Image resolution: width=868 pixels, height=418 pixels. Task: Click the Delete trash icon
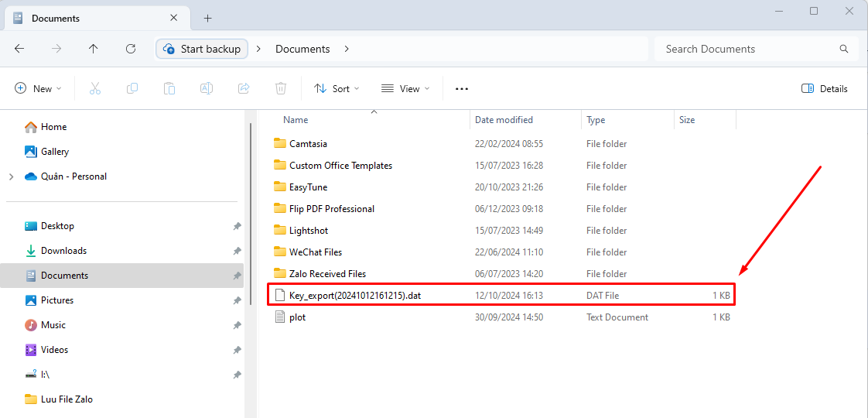tap(281, 88)
